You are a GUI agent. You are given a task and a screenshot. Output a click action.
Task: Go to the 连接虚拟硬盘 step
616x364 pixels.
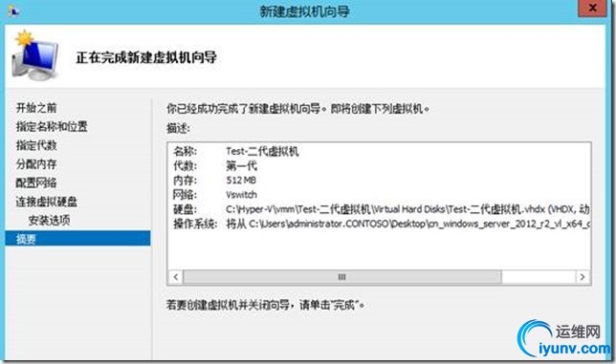click(46, 202)
